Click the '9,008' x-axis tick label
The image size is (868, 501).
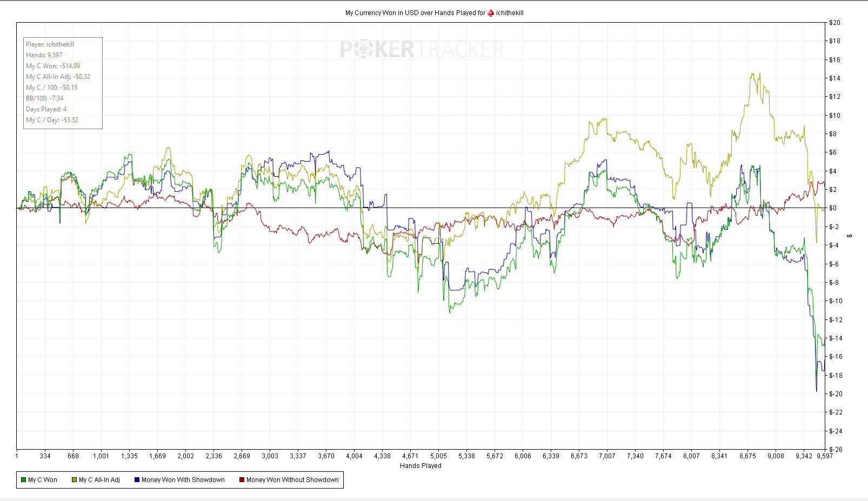(x=776, y=456)
